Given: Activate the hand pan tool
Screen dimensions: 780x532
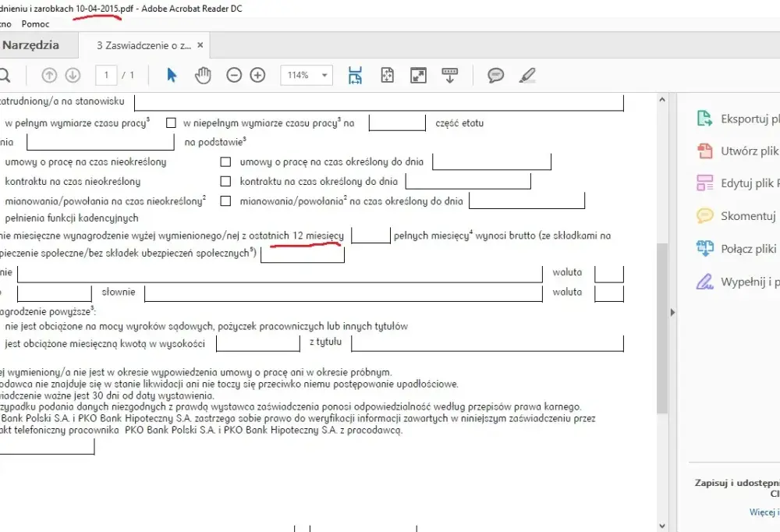Looking at the screenshot, I should 203,75.
